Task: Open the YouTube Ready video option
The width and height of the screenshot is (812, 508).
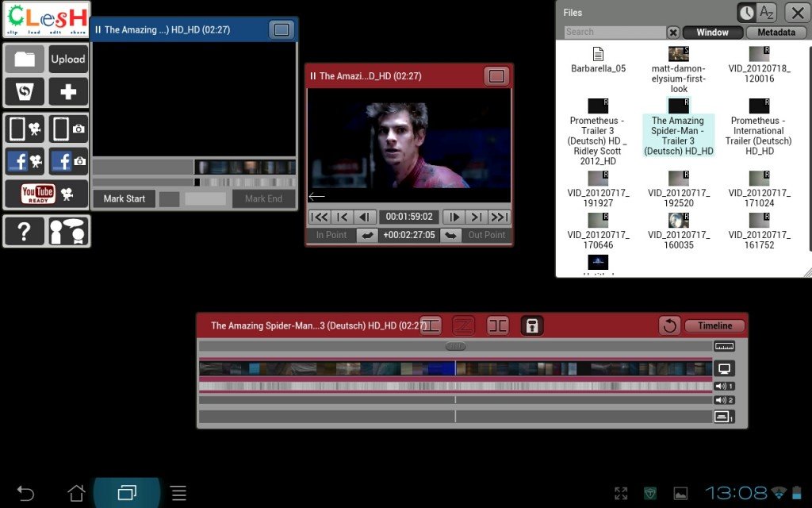Action: [46, 194]
